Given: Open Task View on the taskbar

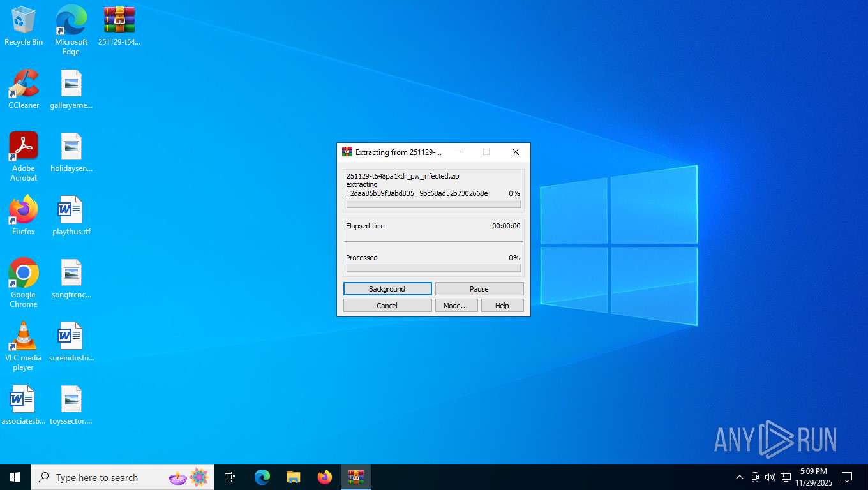Looking at the screenshot, I should 230,477.
